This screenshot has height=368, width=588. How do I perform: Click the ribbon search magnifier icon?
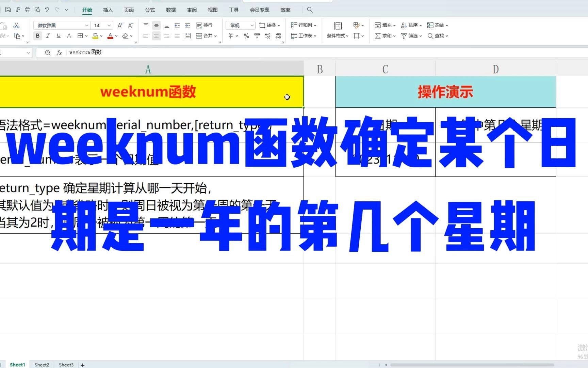[x=310, y=10]
